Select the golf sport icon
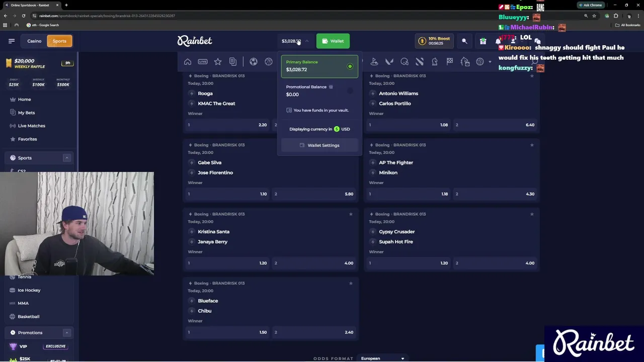The height and width of the screenshot is (362, 644). click(374, 62)
